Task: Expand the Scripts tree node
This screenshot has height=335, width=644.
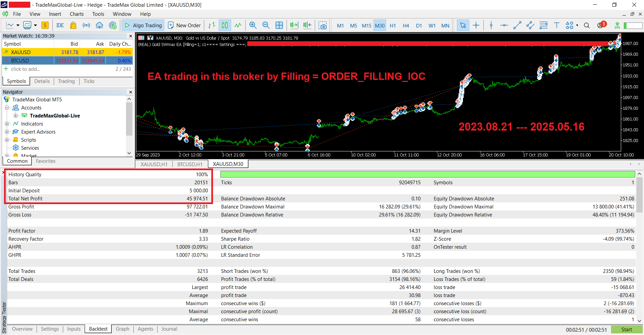Action: pyautogui.click(x=7, y=140)
